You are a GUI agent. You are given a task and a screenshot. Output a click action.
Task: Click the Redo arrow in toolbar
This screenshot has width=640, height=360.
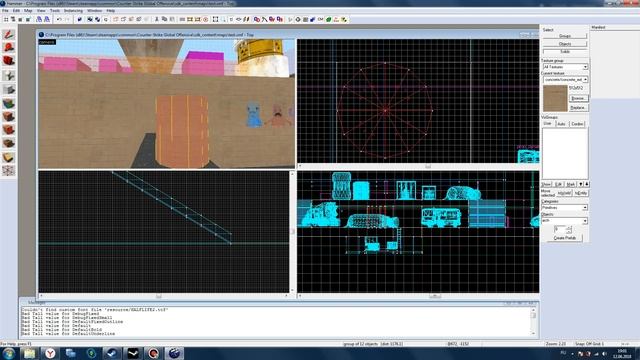coord(67,19)
